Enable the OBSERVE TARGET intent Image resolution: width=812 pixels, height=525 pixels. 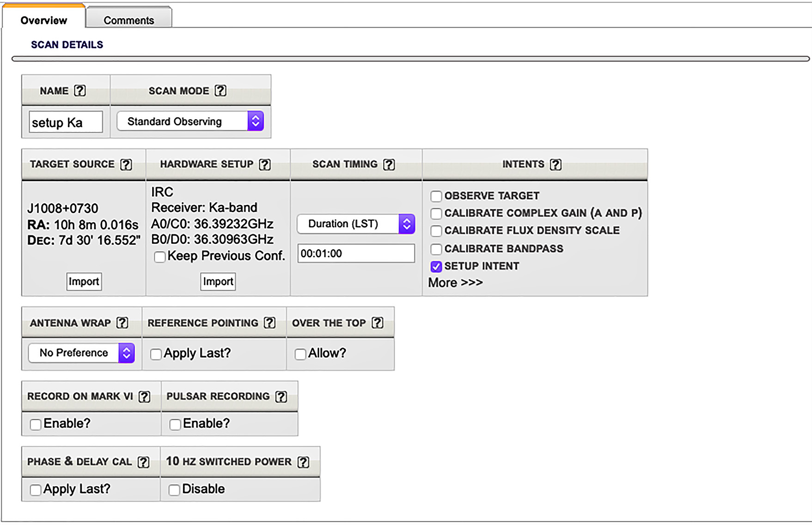[436, 196]
